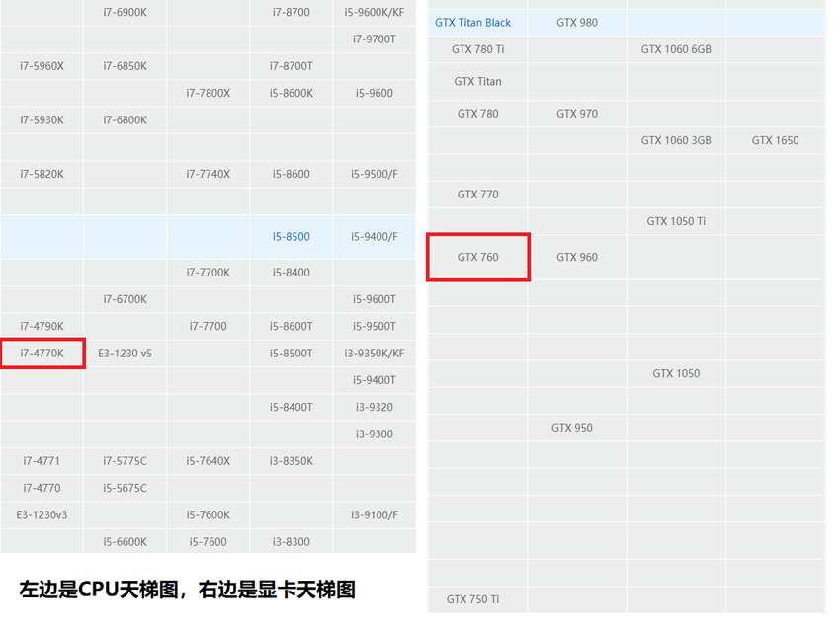Click the i3-8300 CPU cell
The height and width of the screenshot is (631, 840).
pyautogui.click(x=291, y=541)
